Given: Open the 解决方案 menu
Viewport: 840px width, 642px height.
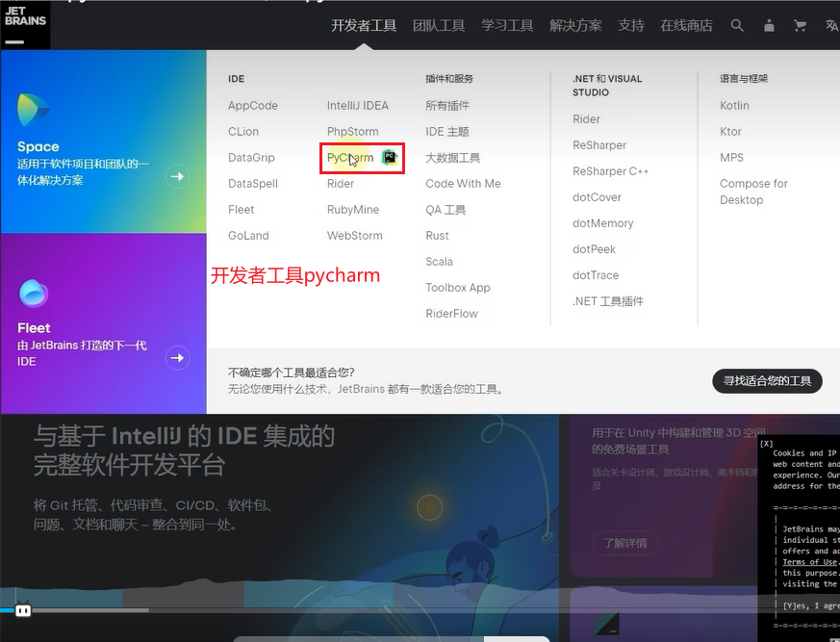Looking at the screenshot, I should [x=576, y=25].
